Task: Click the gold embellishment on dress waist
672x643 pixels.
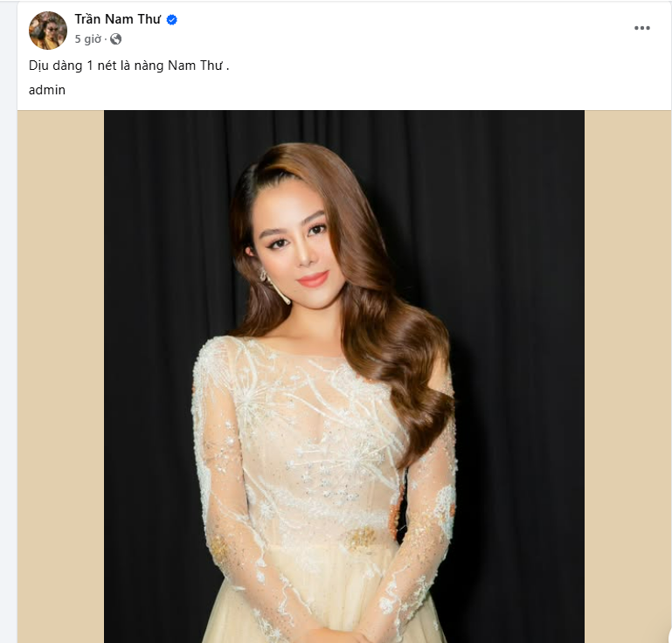Action: click(360, 539)
